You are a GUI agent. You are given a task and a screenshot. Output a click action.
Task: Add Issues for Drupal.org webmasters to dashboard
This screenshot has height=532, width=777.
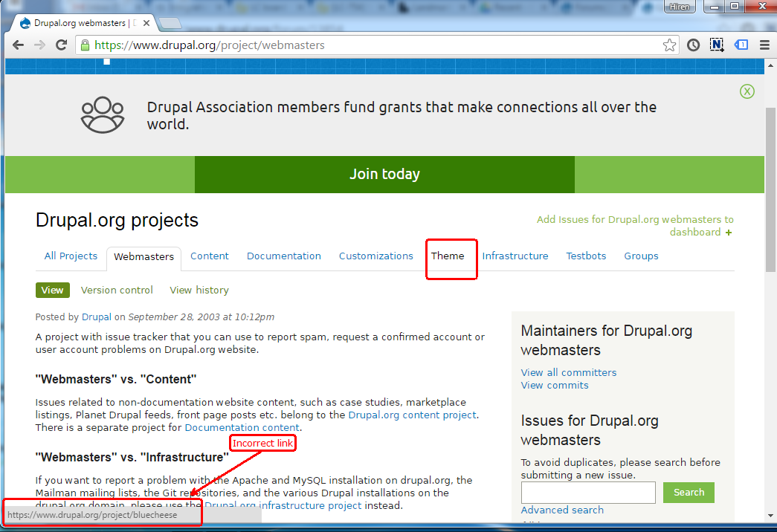click(635, 226)
